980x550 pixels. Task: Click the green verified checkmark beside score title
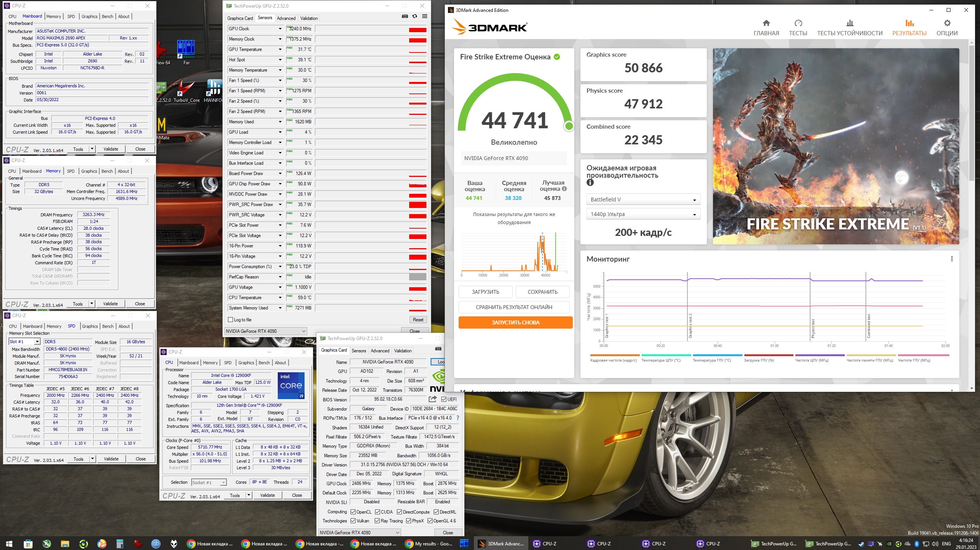(557, 57)
